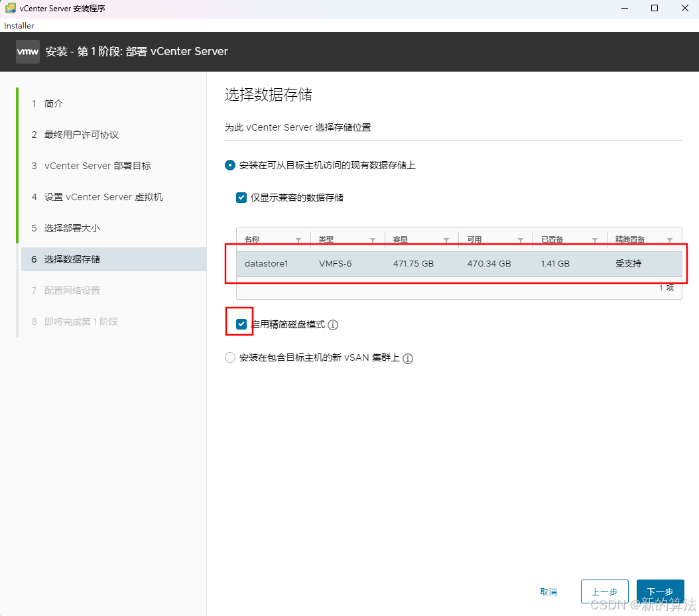Click the 470.34 GB available value
This screenshot has width=699, height=616.
489,263
